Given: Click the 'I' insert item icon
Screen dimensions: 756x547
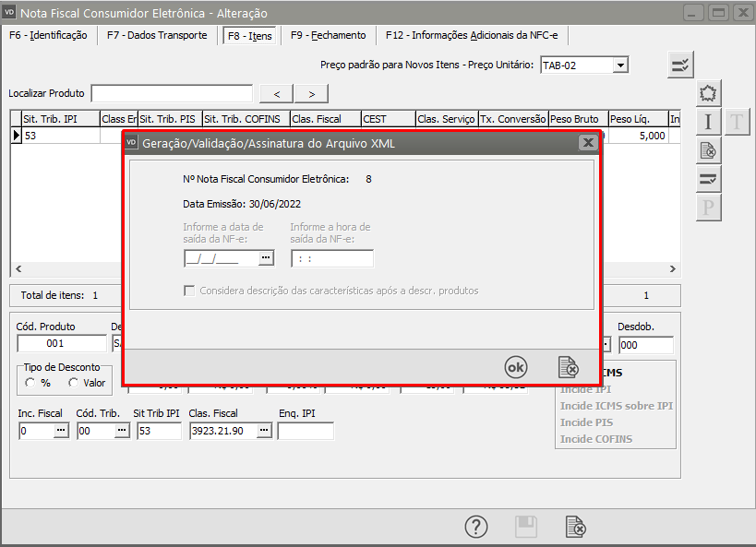Looking at the screenshot, I should point(708,122).
